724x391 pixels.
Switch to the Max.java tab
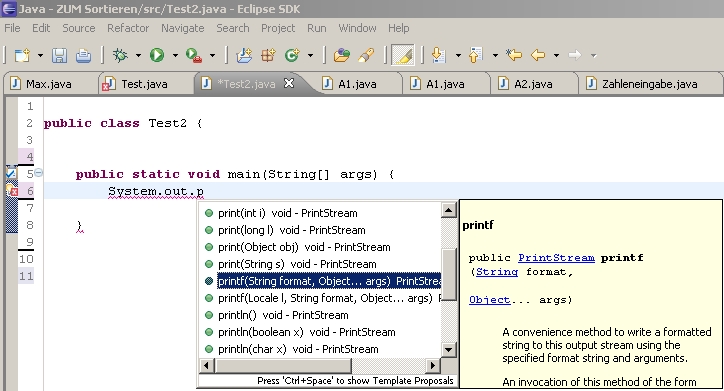click(48, 84)
